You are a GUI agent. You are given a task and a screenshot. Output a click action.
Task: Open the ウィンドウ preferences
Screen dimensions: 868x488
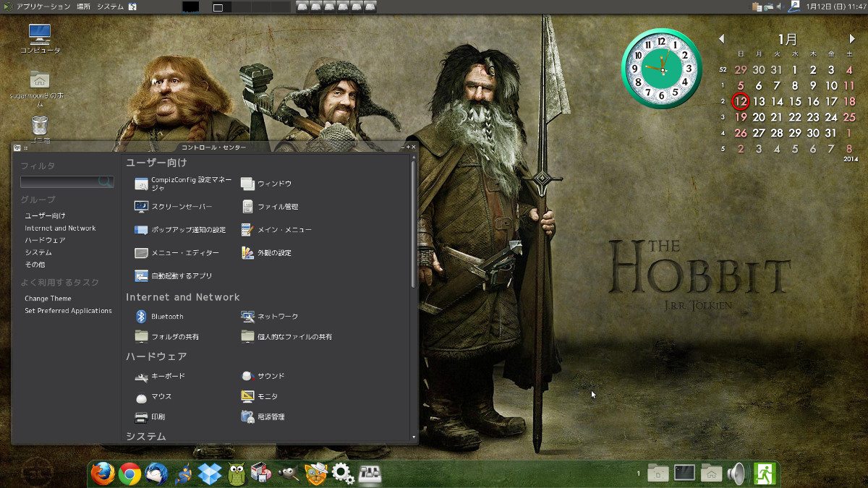point(266,184)
